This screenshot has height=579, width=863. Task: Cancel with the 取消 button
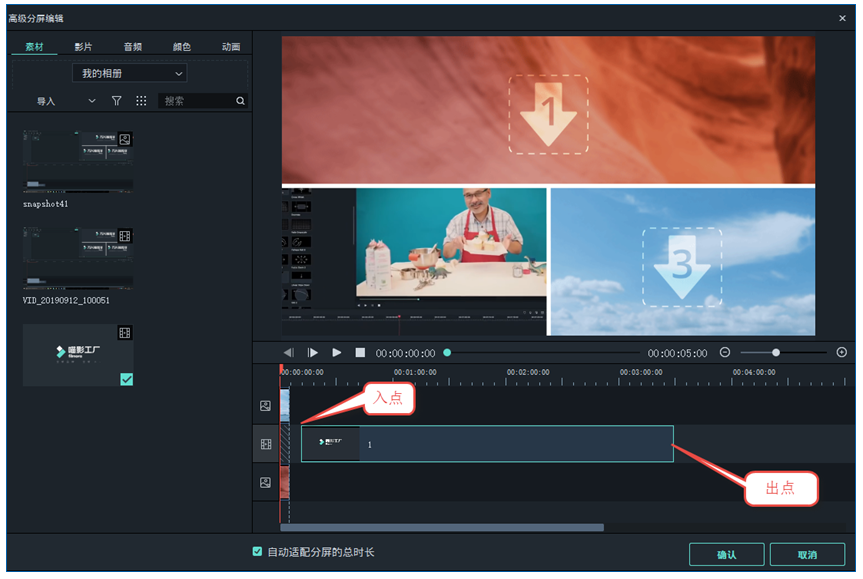(807, 555)
